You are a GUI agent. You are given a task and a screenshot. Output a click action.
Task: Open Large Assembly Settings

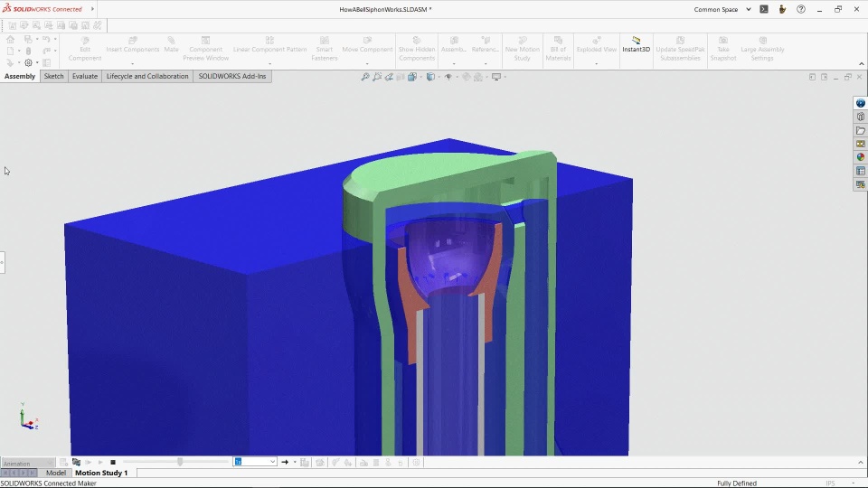(762, 49)
